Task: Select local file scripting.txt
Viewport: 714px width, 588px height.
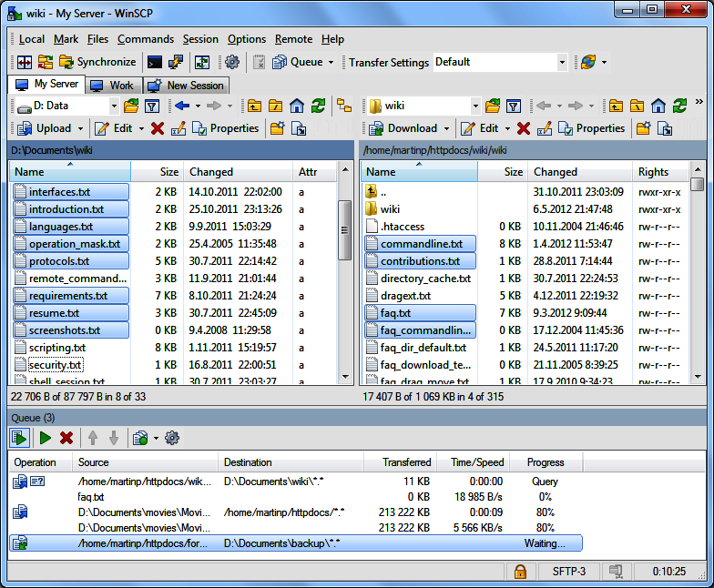Action: 57,348
